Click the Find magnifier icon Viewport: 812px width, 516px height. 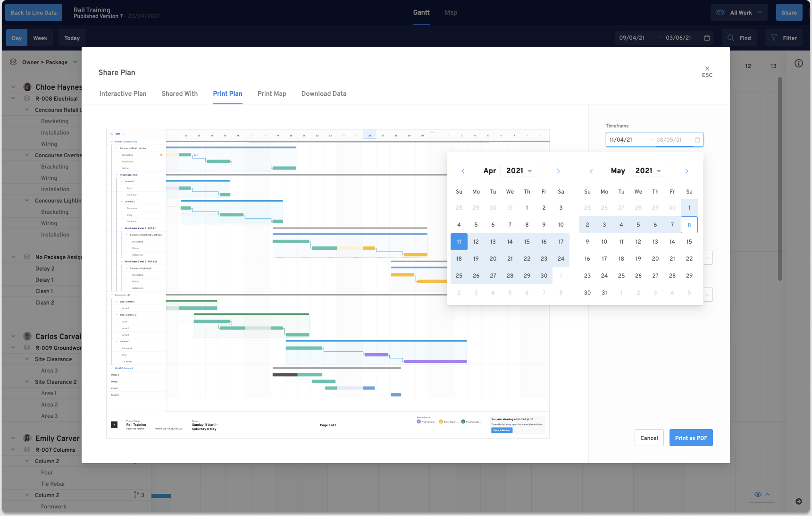731,38
